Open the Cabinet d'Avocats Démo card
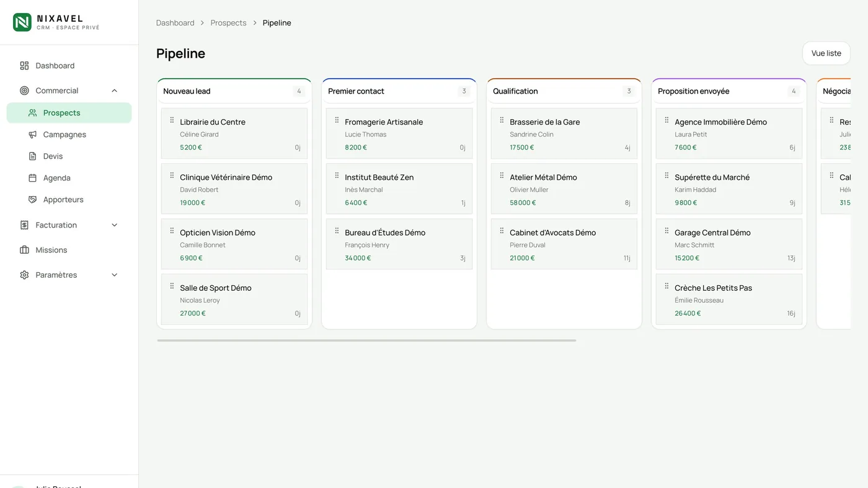 [x=564, y=244]
